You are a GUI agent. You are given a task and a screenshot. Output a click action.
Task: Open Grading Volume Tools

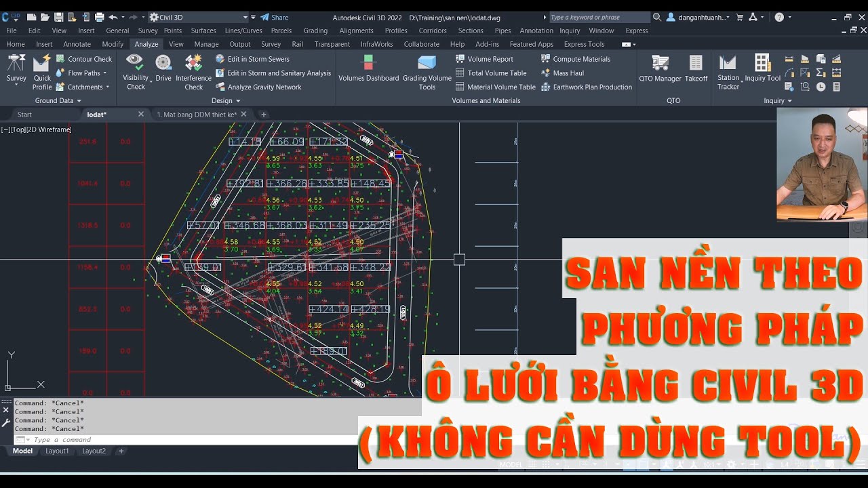(427, 72)
